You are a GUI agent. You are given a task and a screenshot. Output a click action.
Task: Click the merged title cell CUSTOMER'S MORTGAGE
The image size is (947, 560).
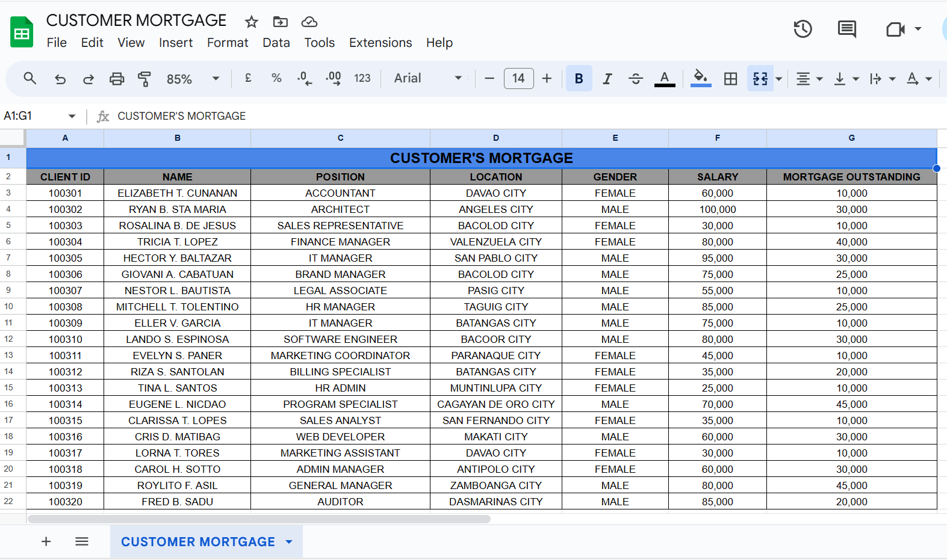(482, 158)
